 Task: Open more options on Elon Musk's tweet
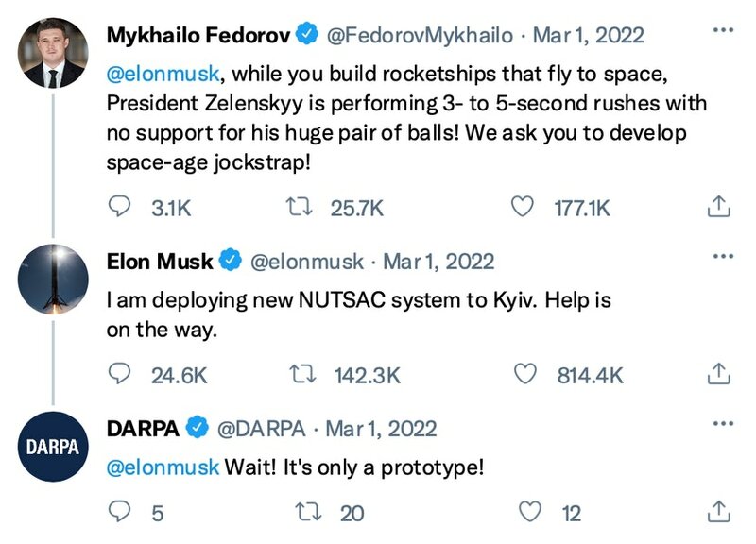(x=722, y=257)
